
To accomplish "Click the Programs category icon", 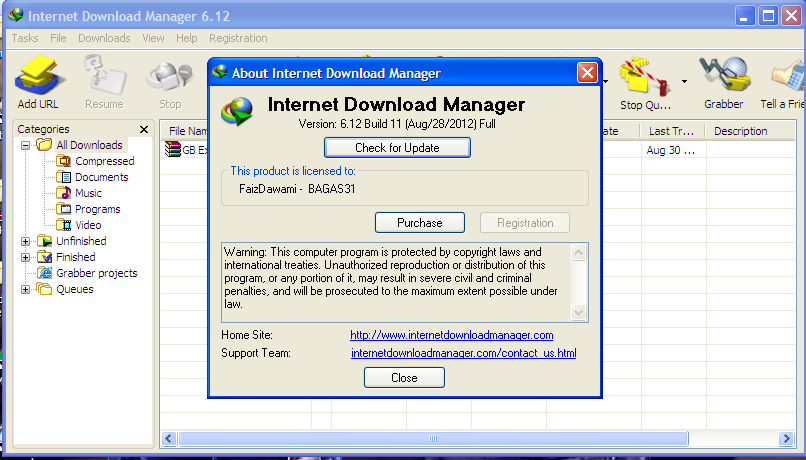I will [x=64, y=209].
